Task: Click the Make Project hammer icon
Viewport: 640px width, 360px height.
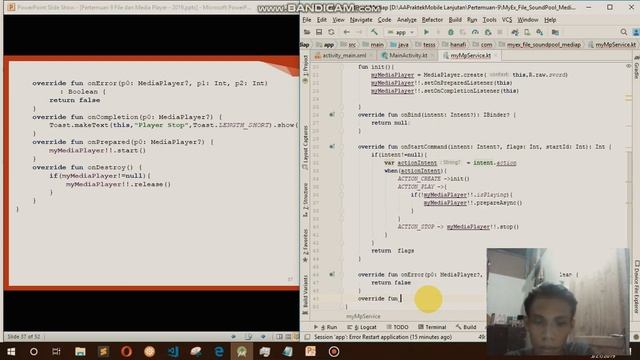Action: [x=374, y=32]
